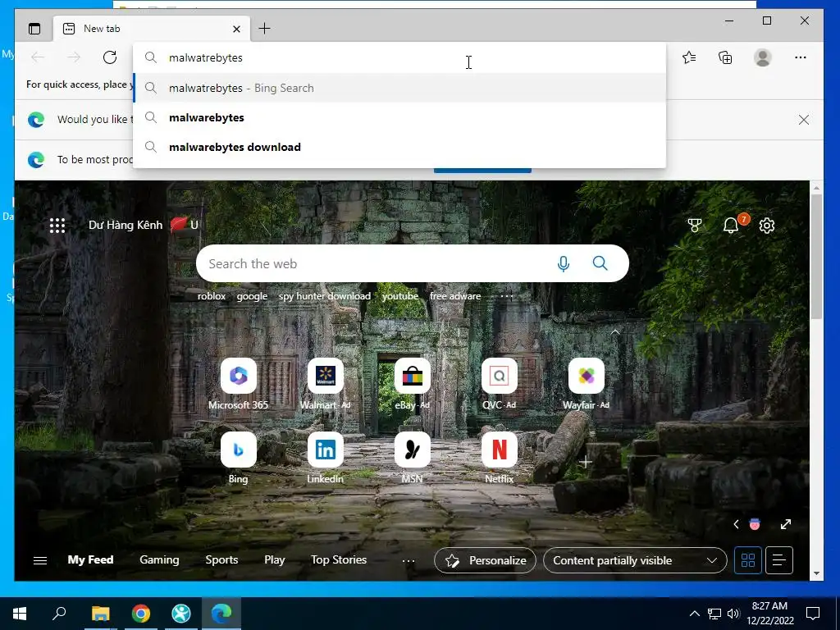840x630 pixels.
Task: Dismiss the Would you like notification bar
Action: point(804,120)
